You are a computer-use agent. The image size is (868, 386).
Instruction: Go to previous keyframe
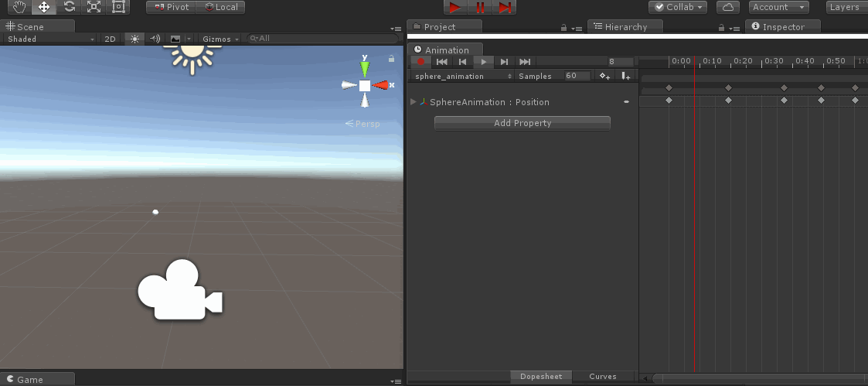point(463,62)
